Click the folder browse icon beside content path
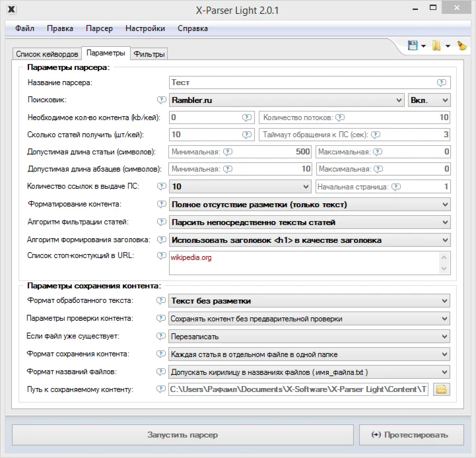 (x=442, y=389)
